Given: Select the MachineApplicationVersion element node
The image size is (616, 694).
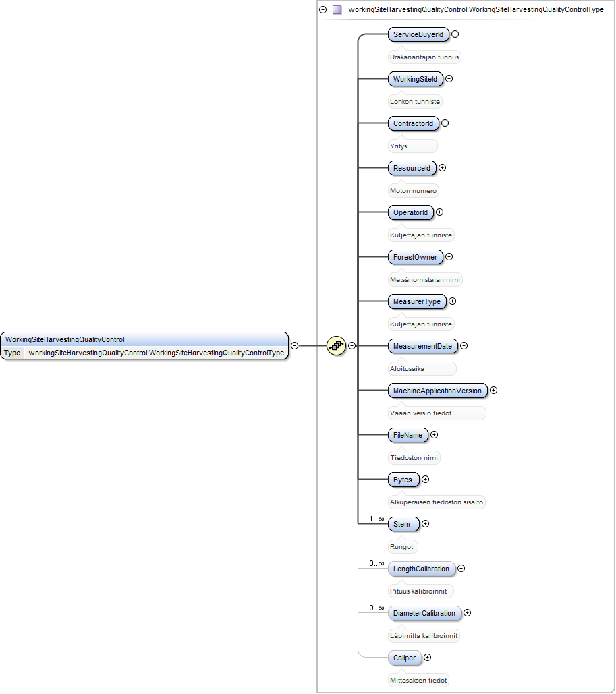Looking at the screenshot, I should pyautogui.click(x=437, y=391).
